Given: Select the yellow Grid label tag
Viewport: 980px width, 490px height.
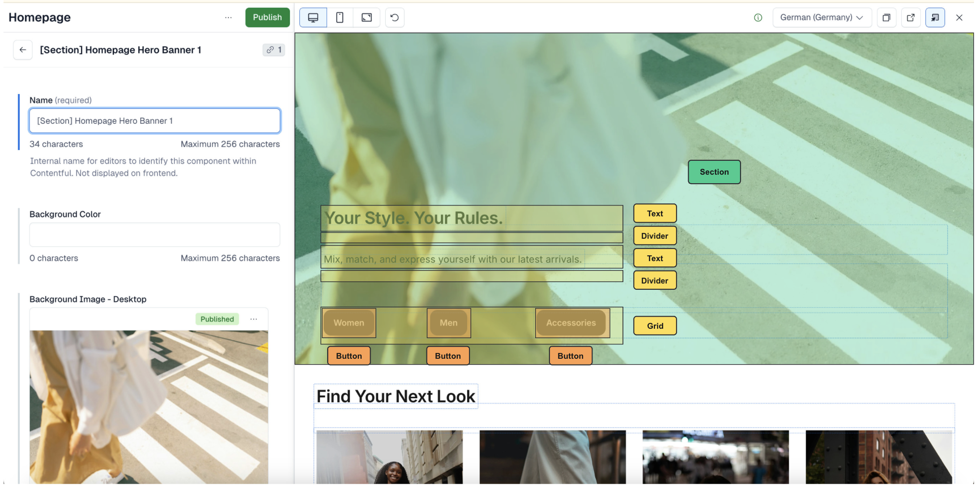Looking at the screenshot, I should point(655,326).
